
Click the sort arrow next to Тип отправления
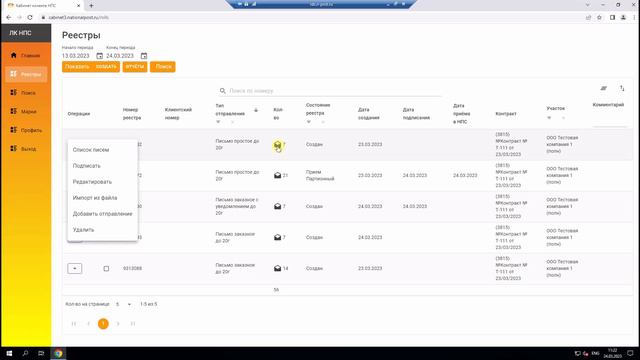coord(256,110)
